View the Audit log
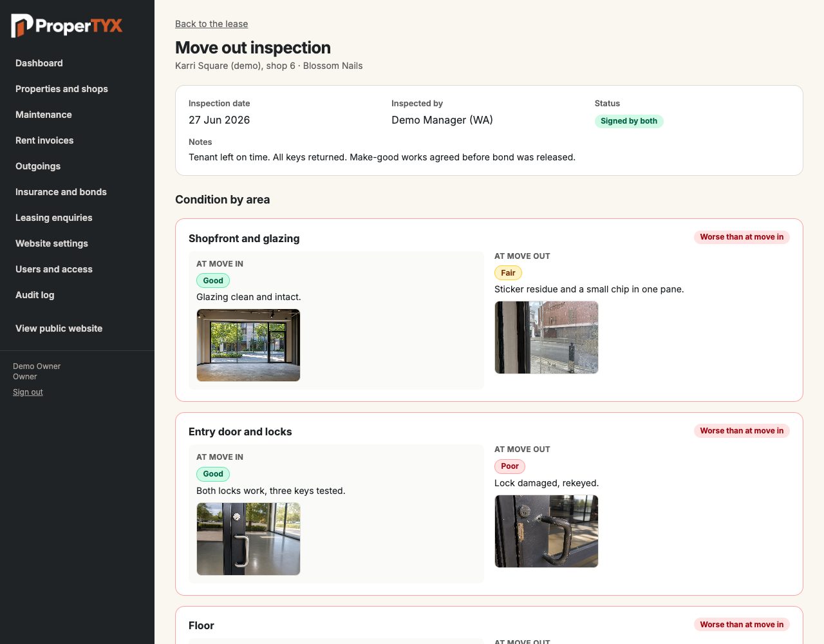824x644 pixels. coord(35,295)
